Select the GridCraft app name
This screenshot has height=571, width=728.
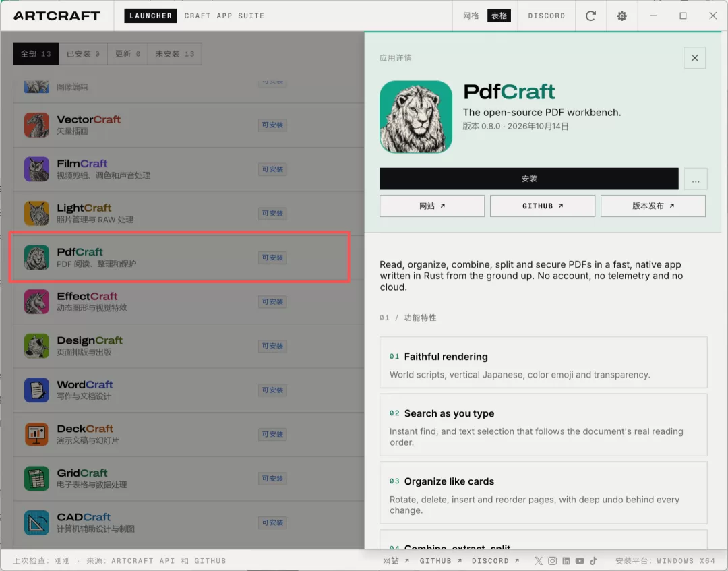pyautogui.click(x=82, y=473)
